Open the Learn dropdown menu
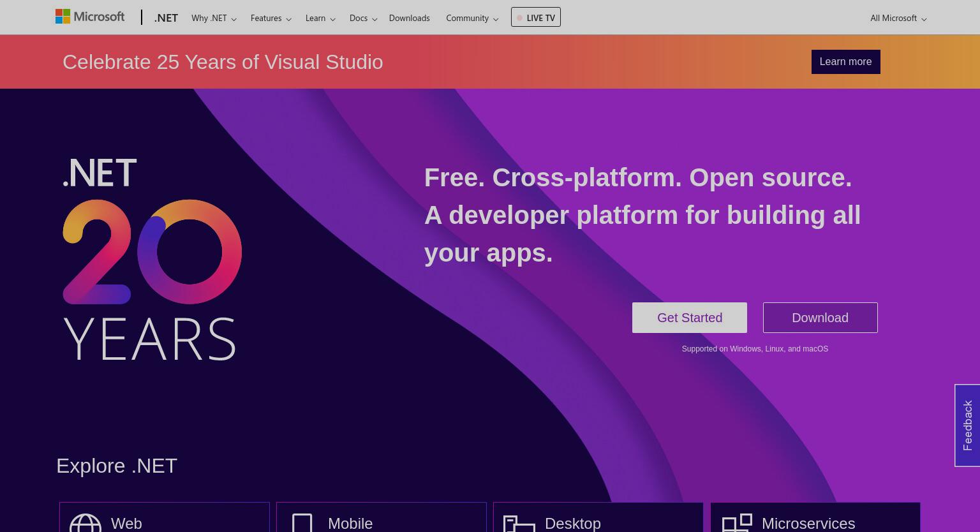The image size is (980, 532). click(320, 18)
